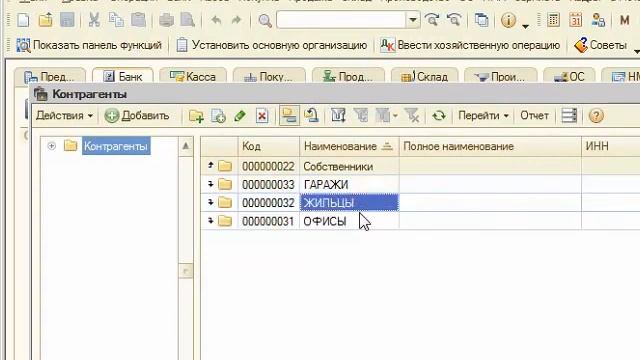Click the Copy icon in main toolbar
The width and height of the screenshot is (640, 360).
[x=116, y=20]
